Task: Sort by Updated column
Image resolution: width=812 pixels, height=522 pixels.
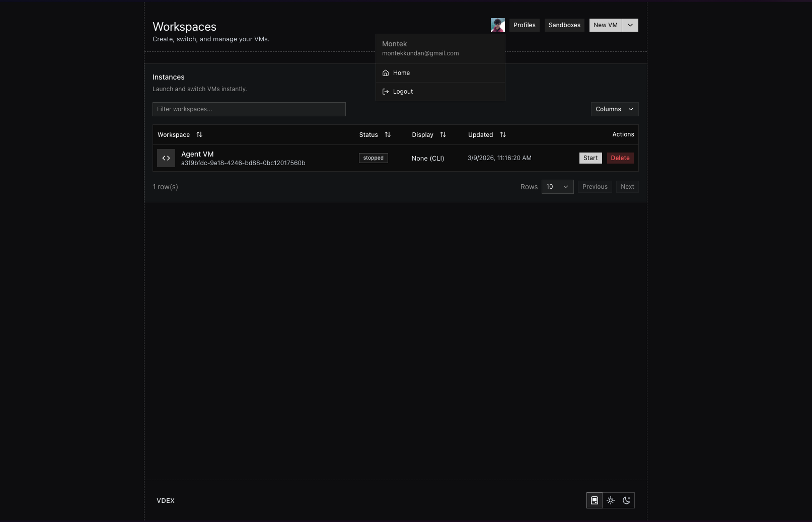Action: (487, 134)
